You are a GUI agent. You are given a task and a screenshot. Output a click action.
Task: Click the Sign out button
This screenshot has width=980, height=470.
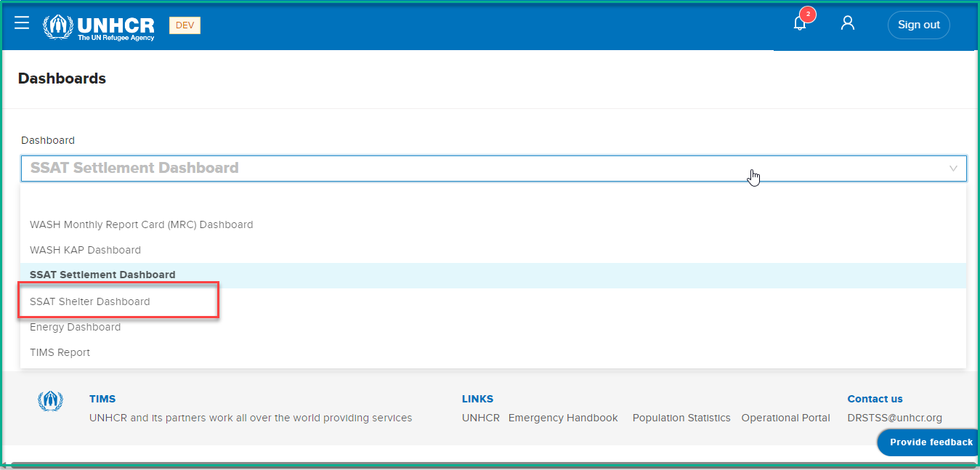point(918,25)
